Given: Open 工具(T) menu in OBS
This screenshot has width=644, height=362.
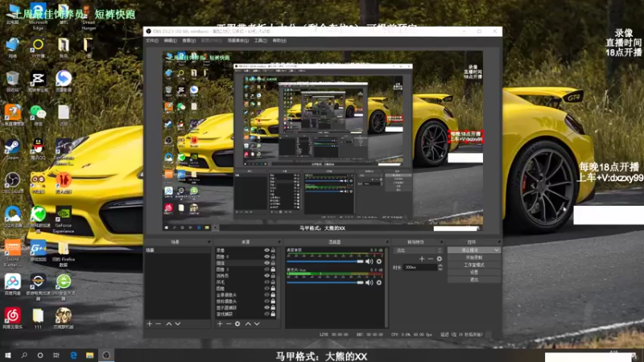Looking at the screenshot, I should point(260,41).
